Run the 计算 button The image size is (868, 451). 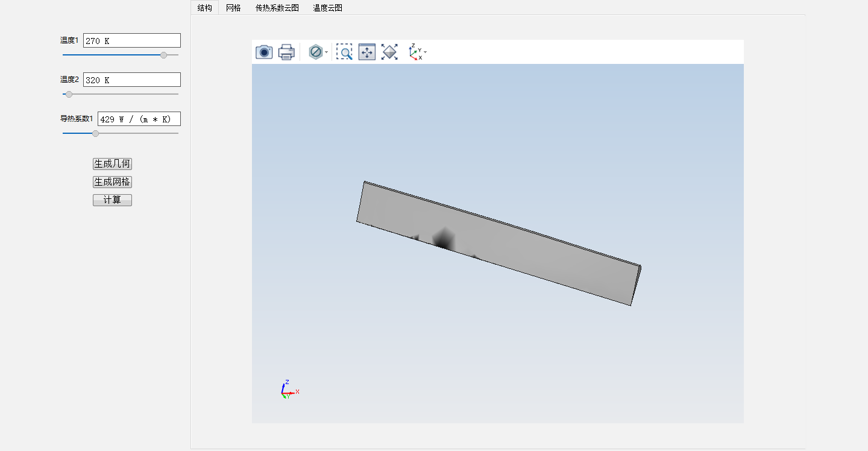(x=112, y=200)
